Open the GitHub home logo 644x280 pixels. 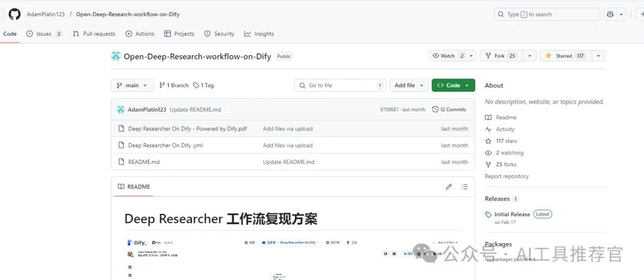14,14
